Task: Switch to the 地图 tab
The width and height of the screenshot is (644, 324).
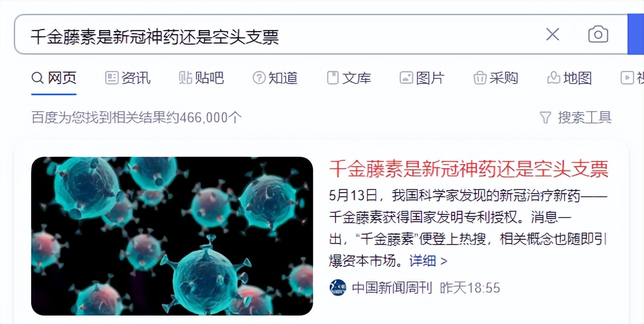Action: pyautogui.click(x=569, y=78)
